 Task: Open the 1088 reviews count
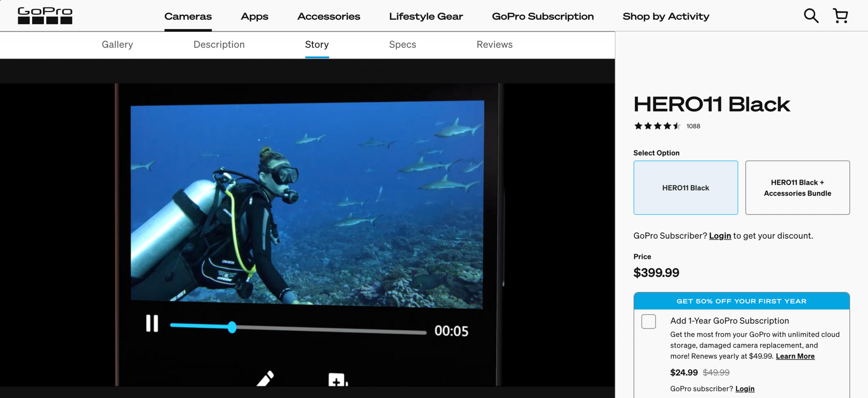click(x=693, y=126)
